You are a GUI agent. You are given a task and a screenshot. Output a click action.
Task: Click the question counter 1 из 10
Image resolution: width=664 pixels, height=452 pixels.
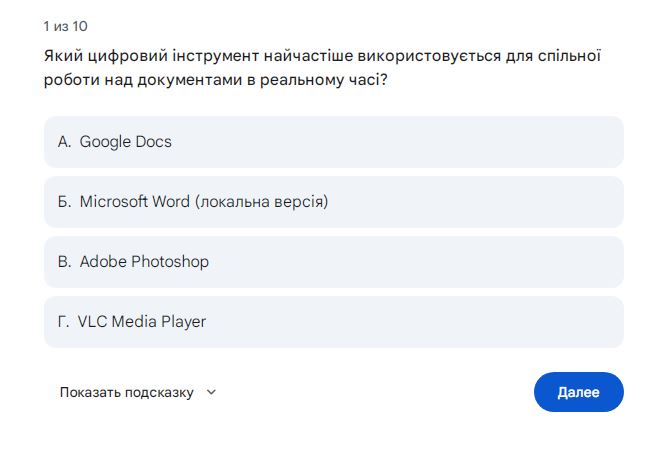(66, 26)
